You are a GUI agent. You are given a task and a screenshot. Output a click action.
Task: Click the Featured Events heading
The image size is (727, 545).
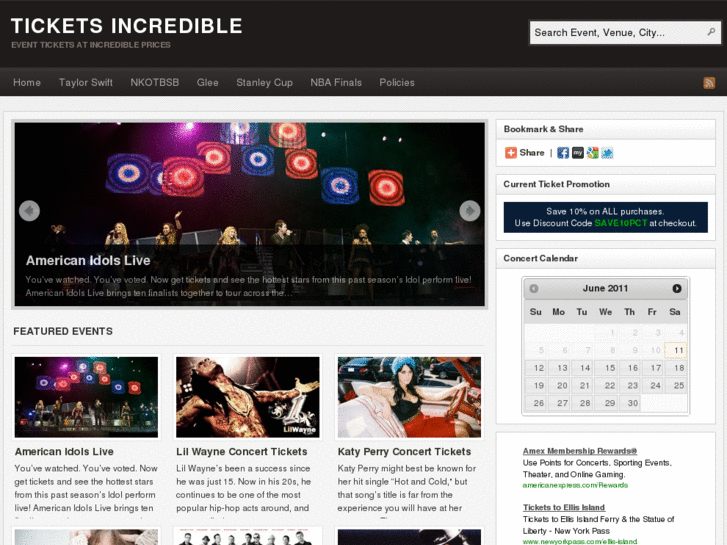pyautogui.click(x=63, y=331)
